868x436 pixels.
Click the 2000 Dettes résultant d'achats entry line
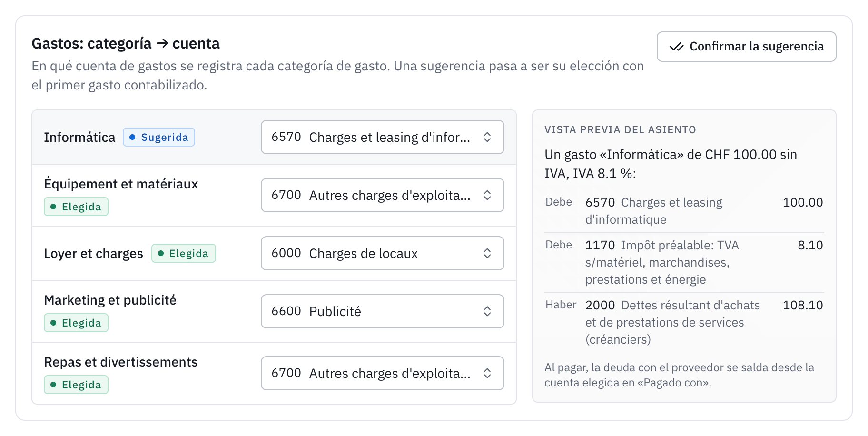click(684, 322)
